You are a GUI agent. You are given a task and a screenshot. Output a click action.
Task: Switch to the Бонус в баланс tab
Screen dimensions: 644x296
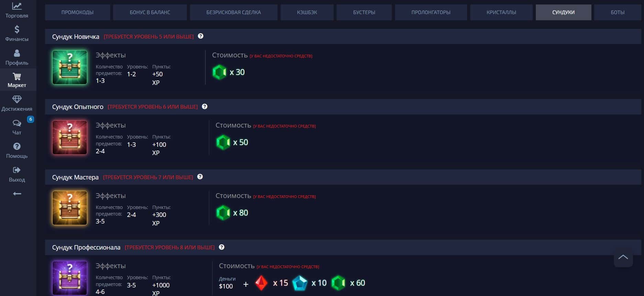tap(150, 12)
